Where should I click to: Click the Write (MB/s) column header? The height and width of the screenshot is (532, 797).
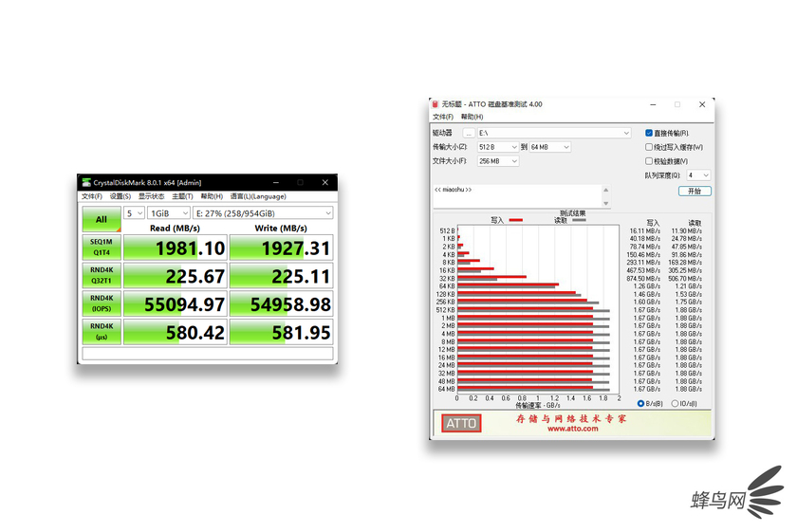pos(281,229)
